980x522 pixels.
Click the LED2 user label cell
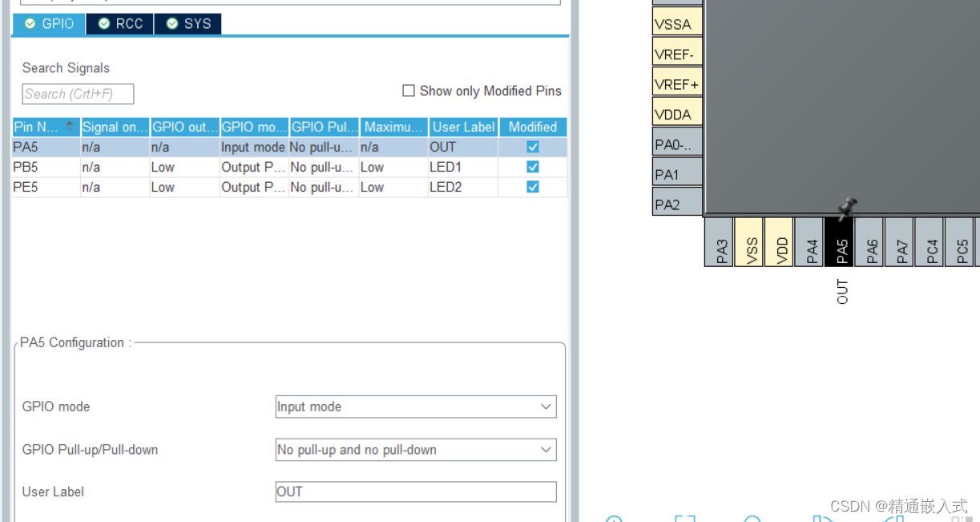[x=463, y=187]
